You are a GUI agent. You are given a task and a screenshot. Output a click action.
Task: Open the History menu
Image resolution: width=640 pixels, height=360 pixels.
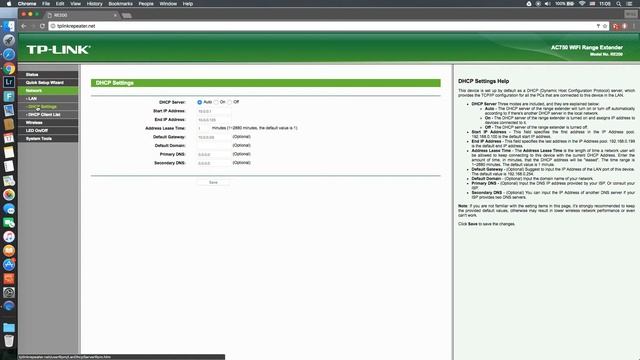click(94, 4)
